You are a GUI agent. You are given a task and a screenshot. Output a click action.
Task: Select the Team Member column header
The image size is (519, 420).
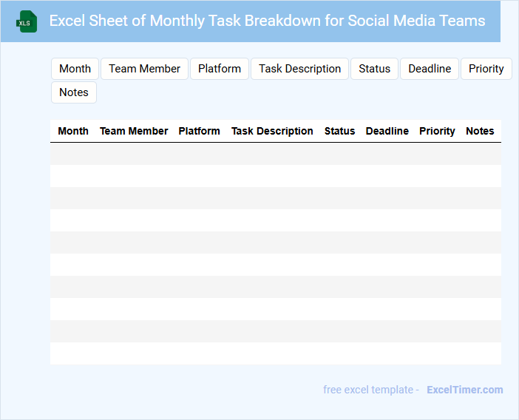pyautogui.click(x=134, y=131)
